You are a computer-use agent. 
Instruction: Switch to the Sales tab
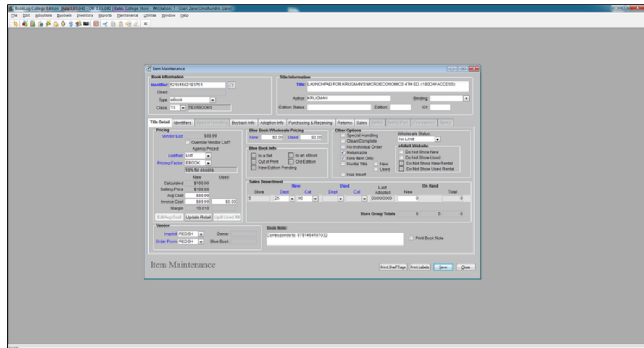click(361, 123)
